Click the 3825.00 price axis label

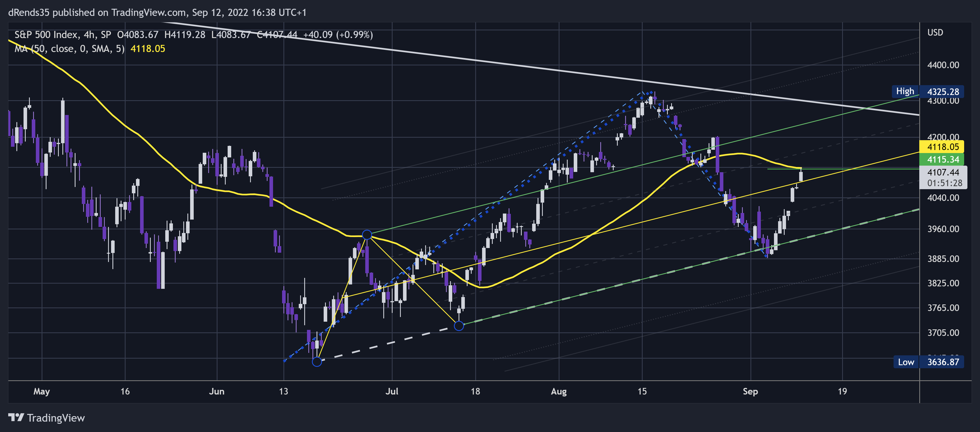(943, 283)
